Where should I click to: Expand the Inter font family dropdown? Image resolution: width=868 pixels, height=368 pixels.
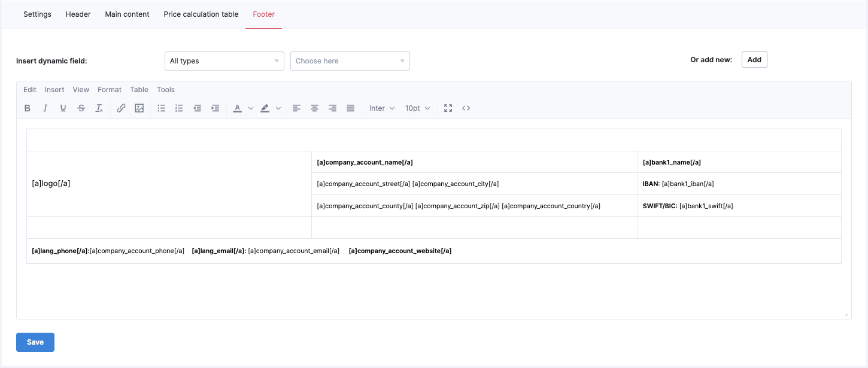[382, 108]
